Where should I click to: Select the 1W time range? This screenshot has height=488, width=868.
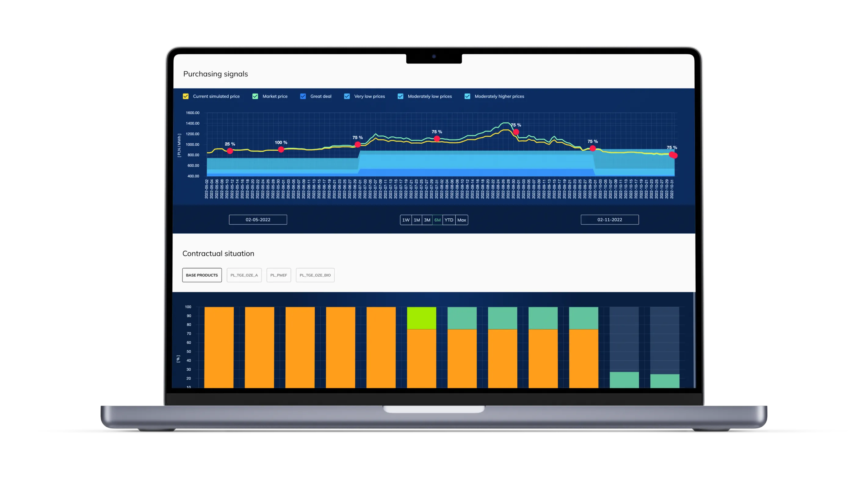406,220
